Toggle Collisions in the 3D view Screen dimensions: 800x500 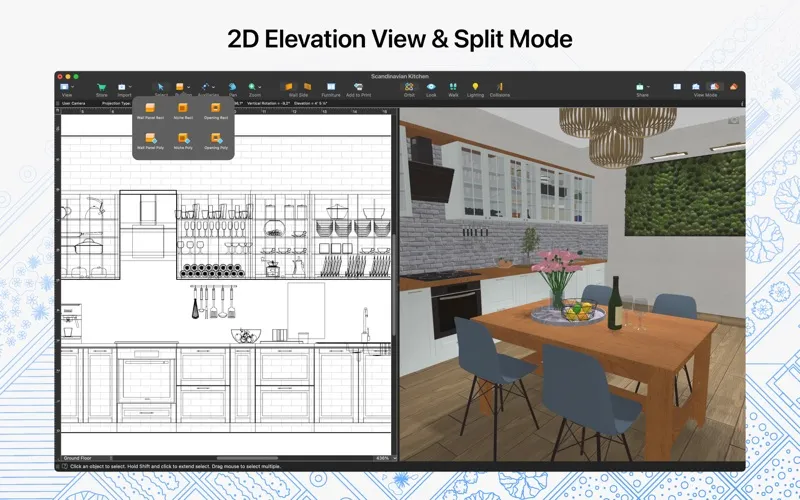[499, 89]
